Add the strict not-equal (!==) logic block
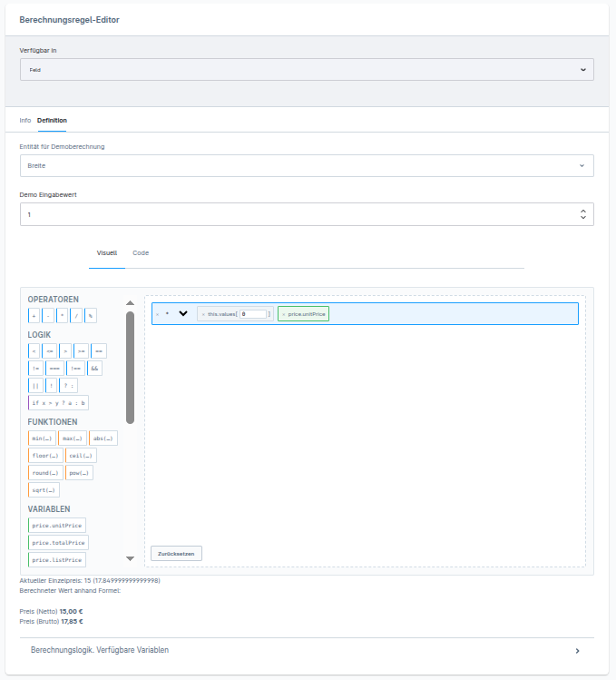The width and height of the screenshot is (616, 680). coord(75,369)
